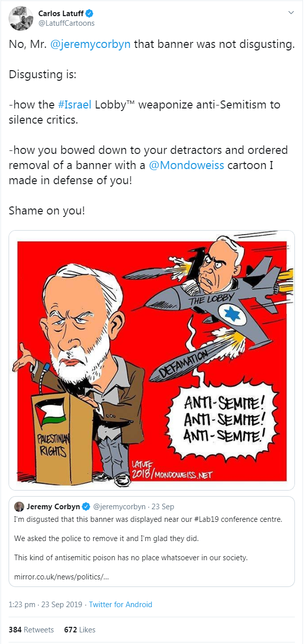The image size is (304, 644).
Task: Open the mirror.co.uk article link
Action: [62, 576]
